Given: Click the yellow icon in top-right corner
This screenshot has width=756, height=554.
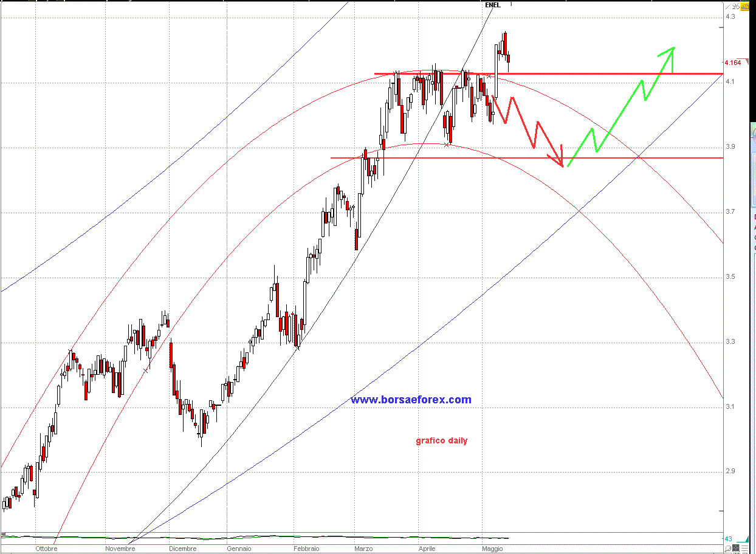Looking at the screenshot, I should [744, 5].
